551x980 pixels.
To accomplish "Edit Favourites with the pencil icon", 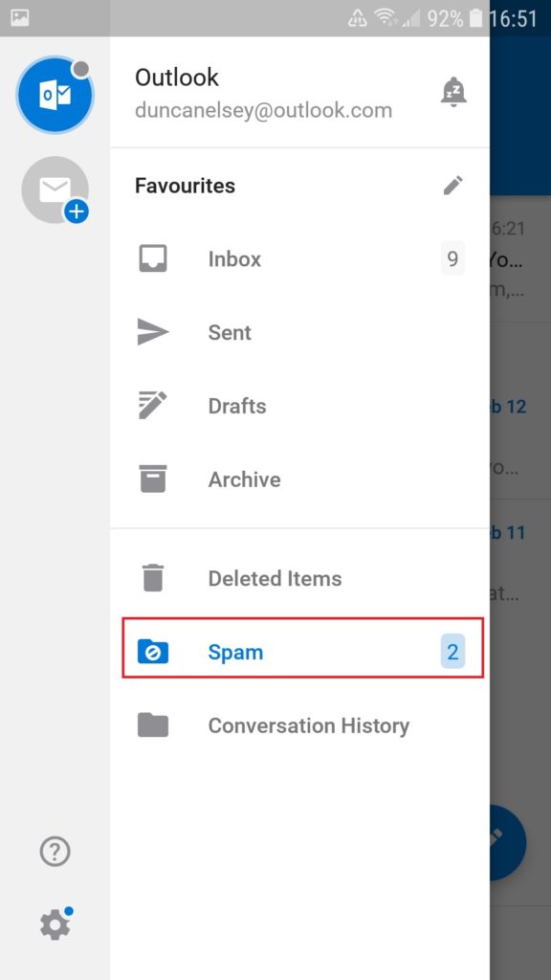I will pyautogui.click(x=453, y=185).
